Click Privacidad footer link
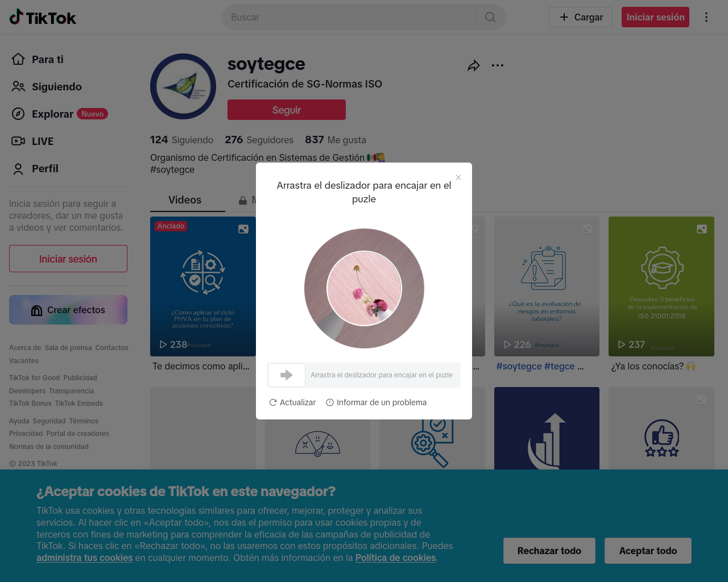Viewport: 728px width, 582px height. pos(26,434)
